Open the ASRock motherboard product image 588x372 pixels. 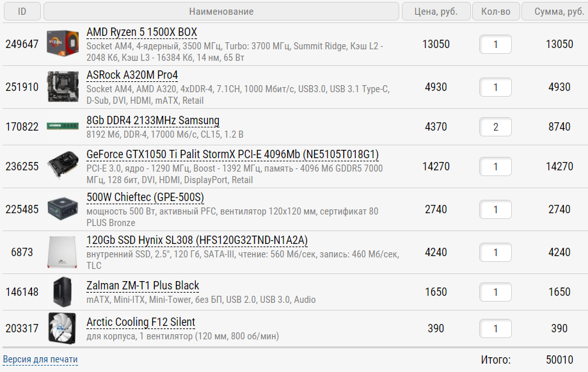tap(63, 86)
